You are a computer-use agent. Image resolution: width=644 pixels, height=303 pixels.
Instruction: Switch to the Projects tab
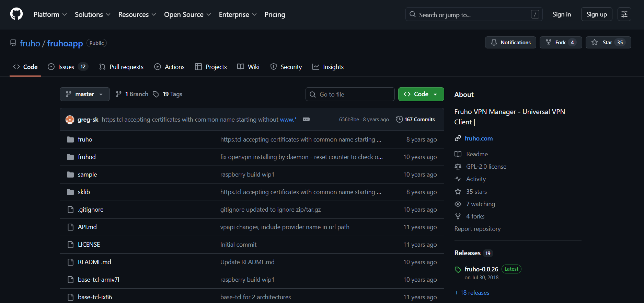[x=211, y=67]
